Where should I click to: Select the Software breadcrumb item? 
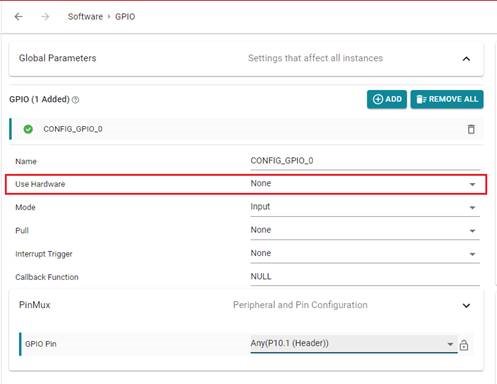(x=85, y=17)
